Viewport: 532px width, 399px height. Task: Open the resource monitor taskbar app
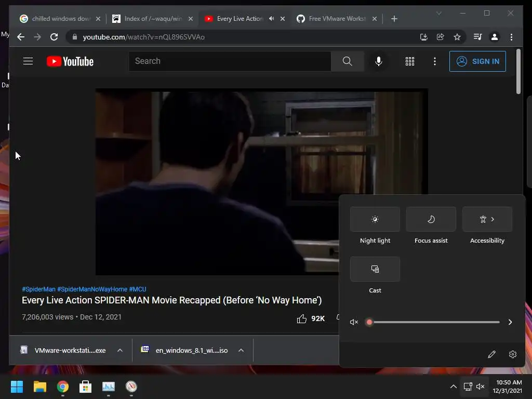click(x=109, y=387)
